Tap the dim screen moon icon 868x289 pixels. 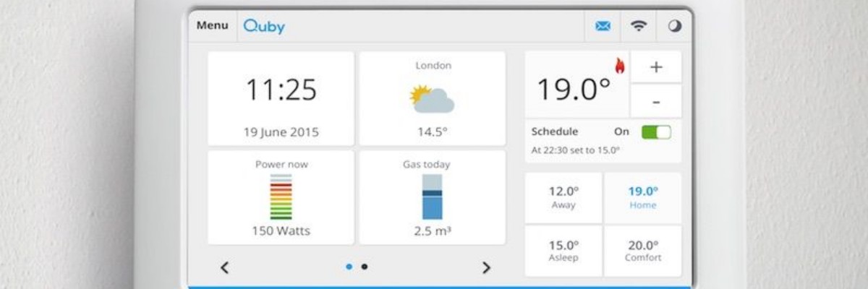(x=674, y=26)
